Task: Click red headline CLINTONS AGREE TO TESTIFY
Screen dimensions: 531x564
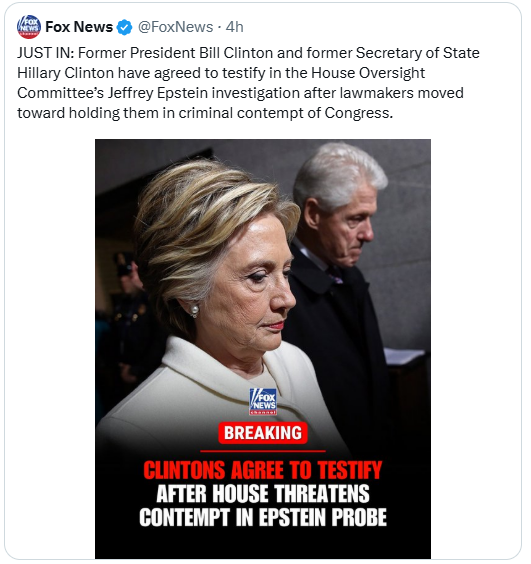Action: click(x=263, y=470)
